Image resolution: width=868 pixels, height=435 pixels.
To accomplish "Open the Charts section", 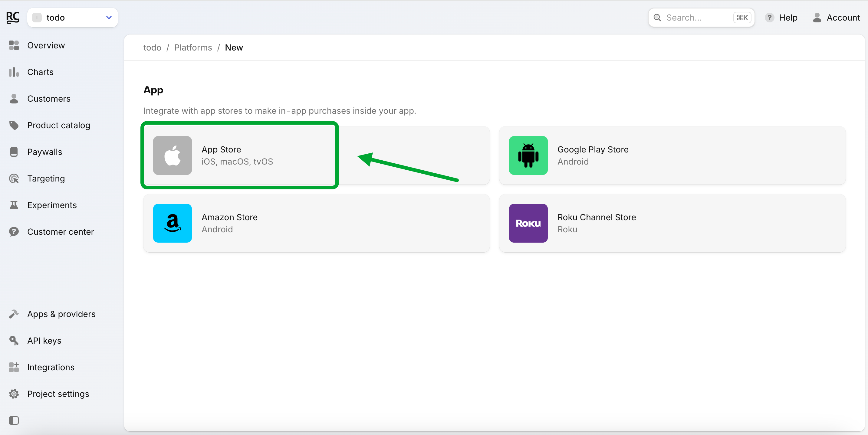I will (x=40, y=72).
